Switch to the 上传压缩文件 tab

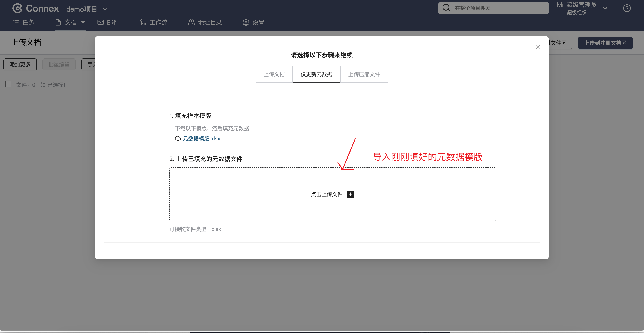(x=364, y=74)
